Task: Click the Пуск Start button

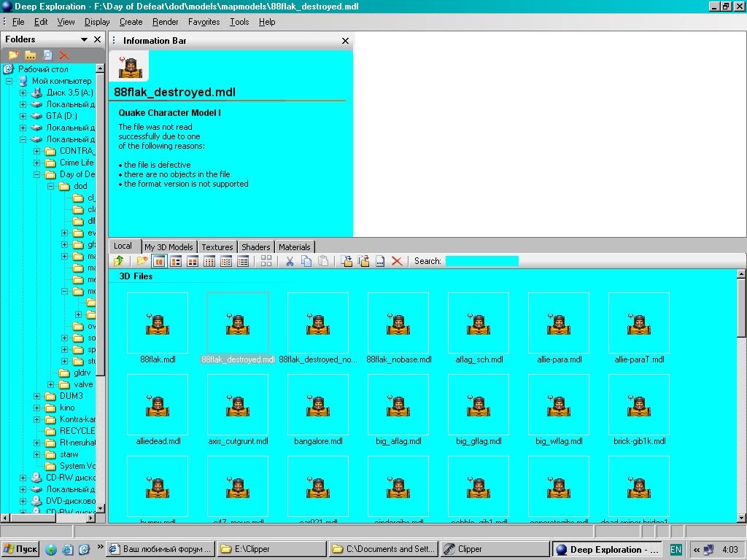Action: click(x=20, y=549)
